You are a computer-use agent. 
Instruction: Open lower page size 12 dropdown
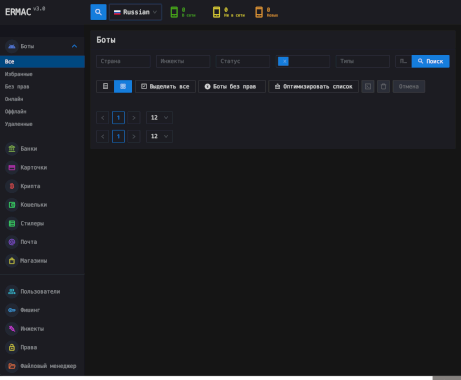[159, 136]
